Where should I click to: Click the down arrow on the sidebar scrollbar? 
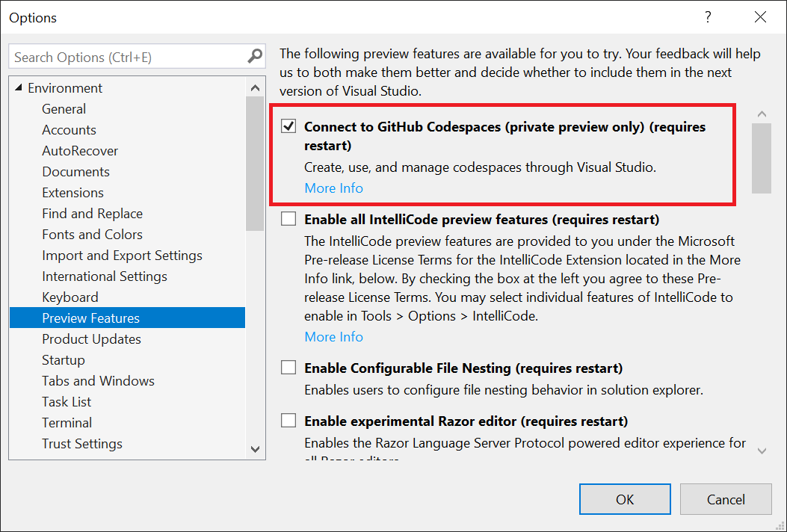click(256, 450)
